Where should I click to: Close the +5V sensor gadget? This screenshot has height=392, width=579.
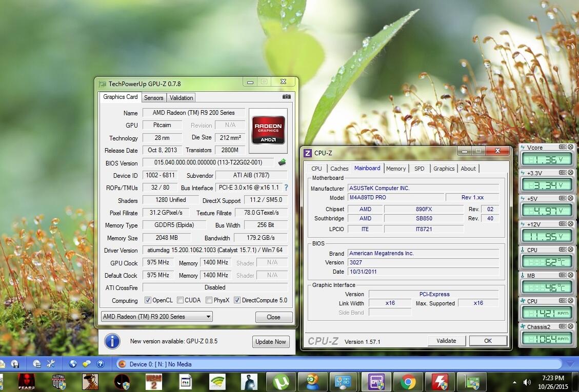pyautogui.click(x=570, y=198)
